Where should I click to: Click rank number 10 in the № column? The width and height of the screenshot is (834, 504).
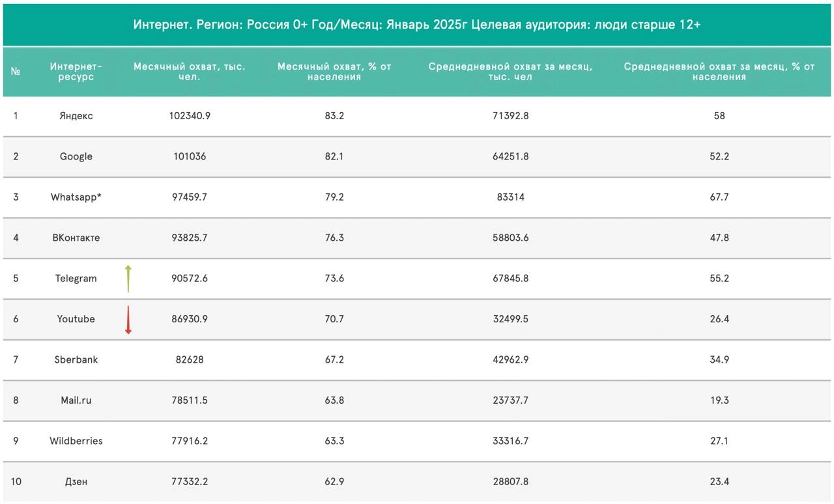click(16, 482)
